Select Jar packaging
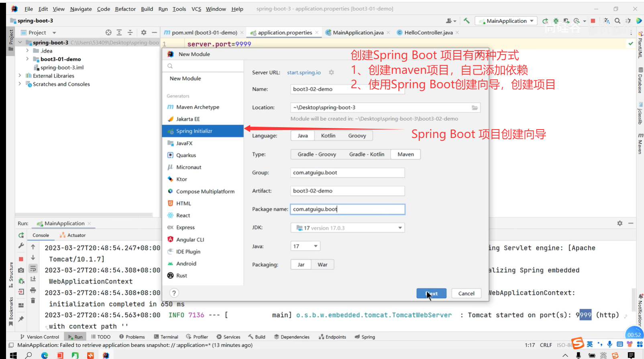The width and height of the screenshot is (644, 359). (x=301, y=265)
